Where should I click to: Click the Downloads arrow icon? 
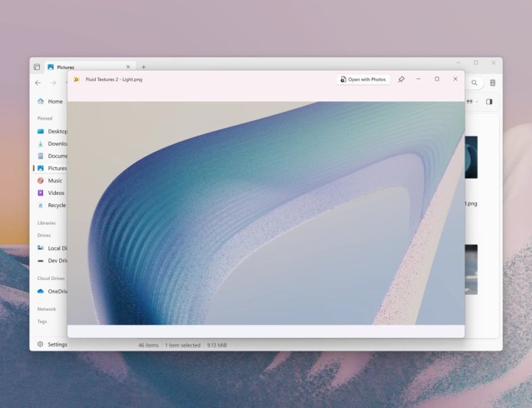pos(41,143)
